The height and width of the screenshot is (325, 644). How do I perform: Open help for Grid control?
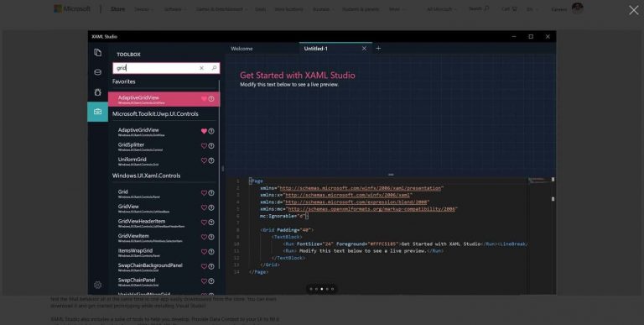coord(211,193)
